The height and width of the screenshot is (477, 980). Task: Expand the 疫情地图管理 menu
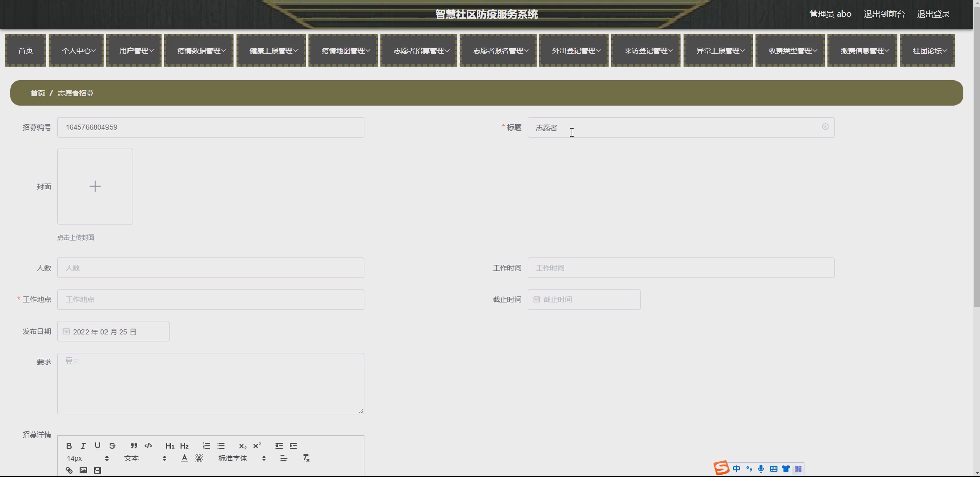343,51
